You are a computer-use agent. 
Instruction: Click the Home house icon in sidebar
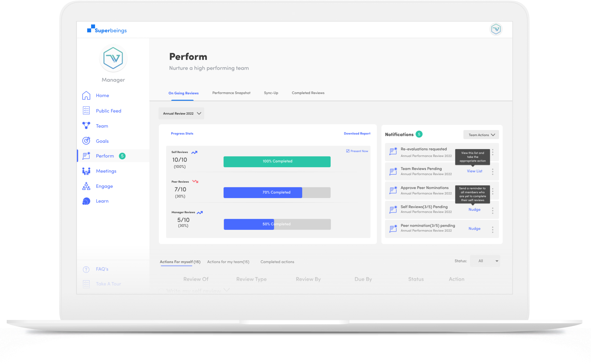point(86,95)
